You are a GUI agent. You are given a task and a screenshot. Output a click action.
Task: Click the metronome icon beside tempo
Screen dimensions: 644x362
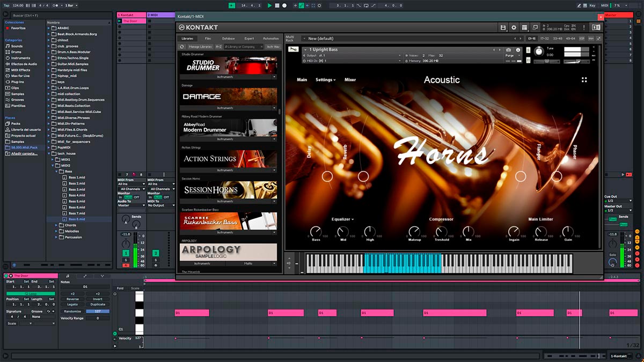(x=56, y=5)
